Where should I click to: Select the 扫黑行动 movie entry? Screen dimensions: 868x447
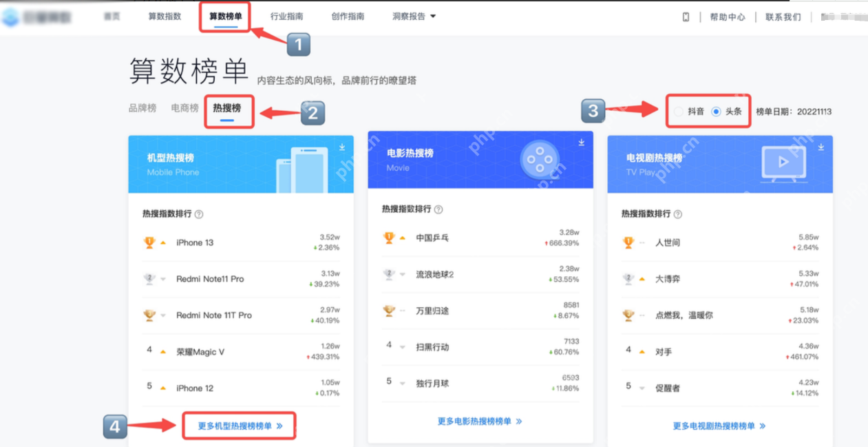[x=480, y=347]
